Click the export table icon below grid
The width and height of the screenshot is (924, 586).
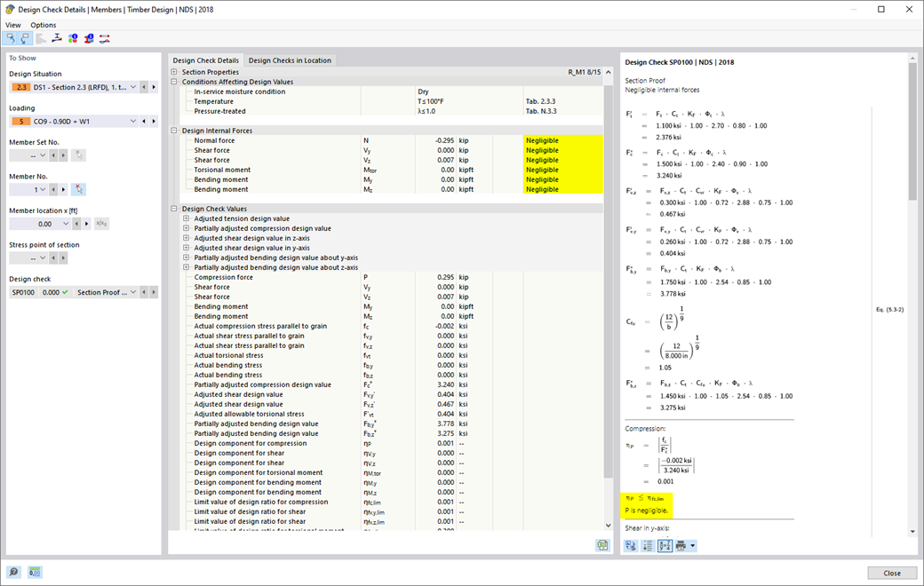pyautogui.click(x=602, y=545)
